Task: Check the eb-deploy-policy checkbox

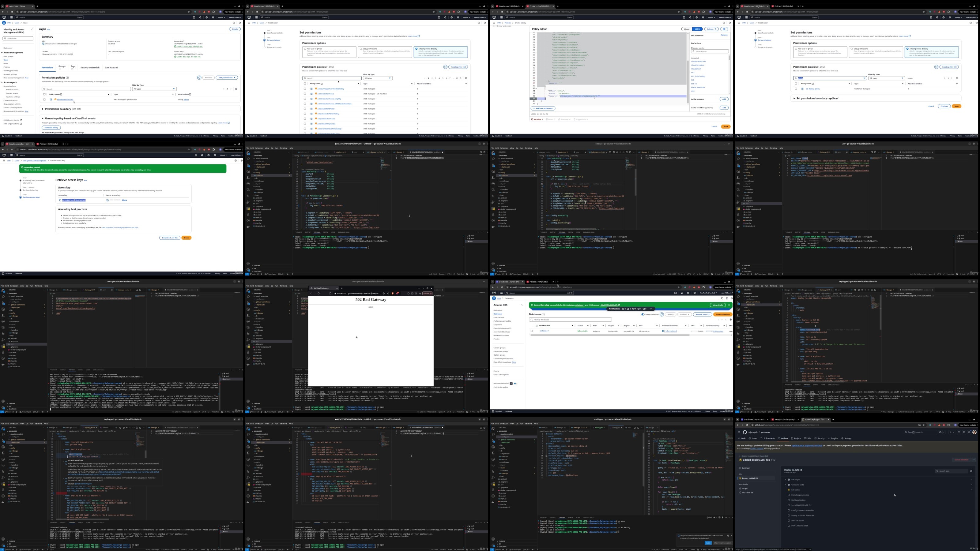Action: pyautogui.click(x=796, y=89)
